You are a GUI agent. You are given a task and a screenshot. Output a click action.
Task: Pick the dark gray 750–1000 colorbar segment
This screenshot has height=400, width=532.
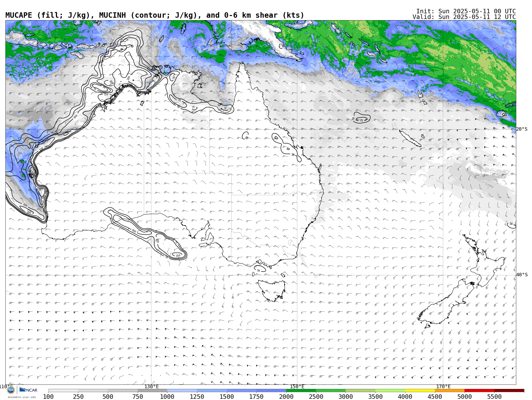[x=152, y=391]
